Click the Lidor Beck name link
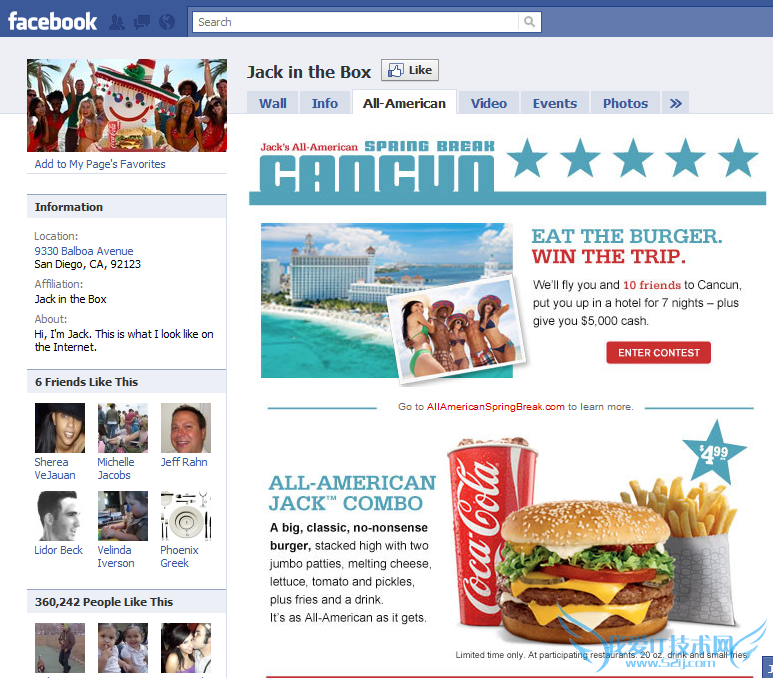The image size is (773, 678). (58, 550)
